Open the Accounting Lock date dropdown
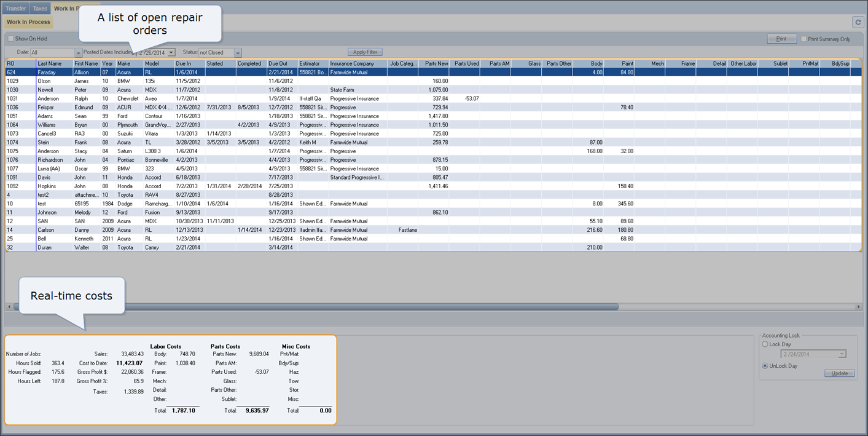Screen dimensions: 868x436 pos(842,354)
